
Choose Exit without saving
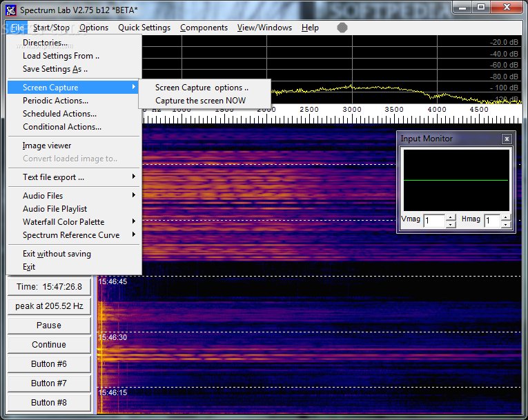pyautogui.click(x=74, y=253)
